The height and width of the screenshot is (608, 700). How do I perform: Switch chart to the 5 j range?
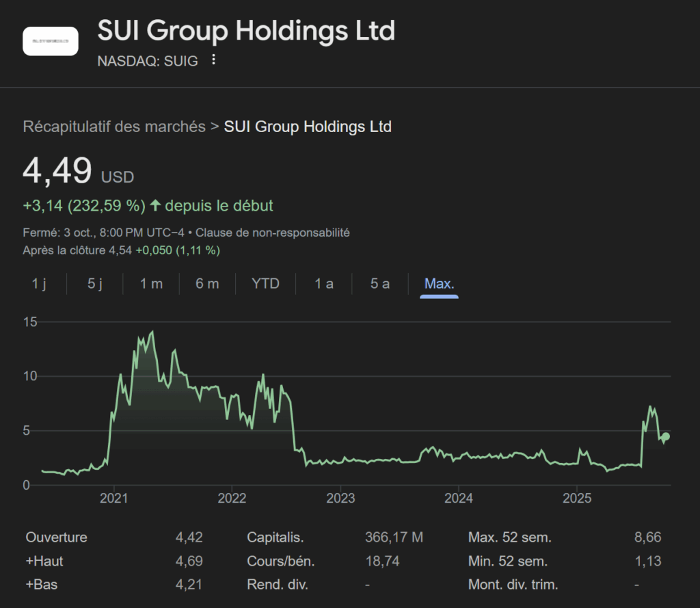coord(95,283)
